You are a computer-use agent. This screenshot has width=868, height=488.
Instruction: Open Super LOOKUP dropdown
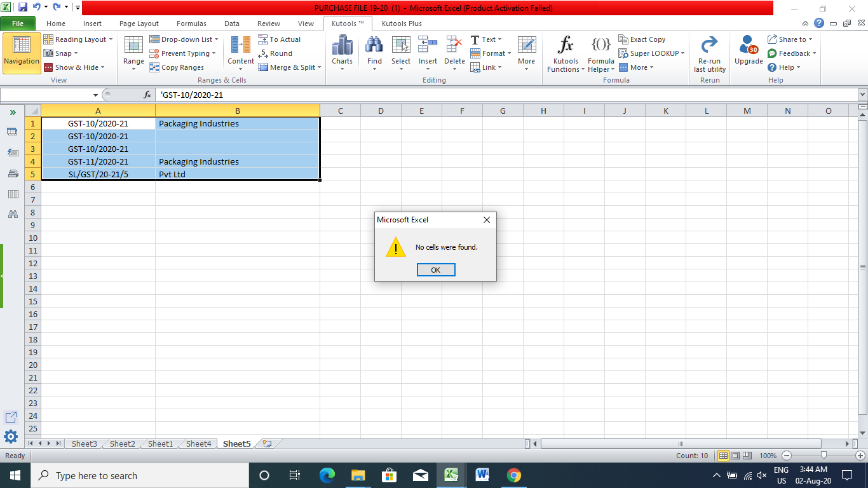point(652,53)
